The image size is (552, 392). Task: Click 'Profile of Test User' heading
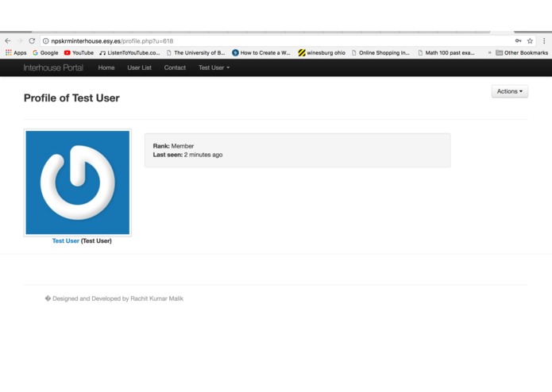tap(71, 98)
